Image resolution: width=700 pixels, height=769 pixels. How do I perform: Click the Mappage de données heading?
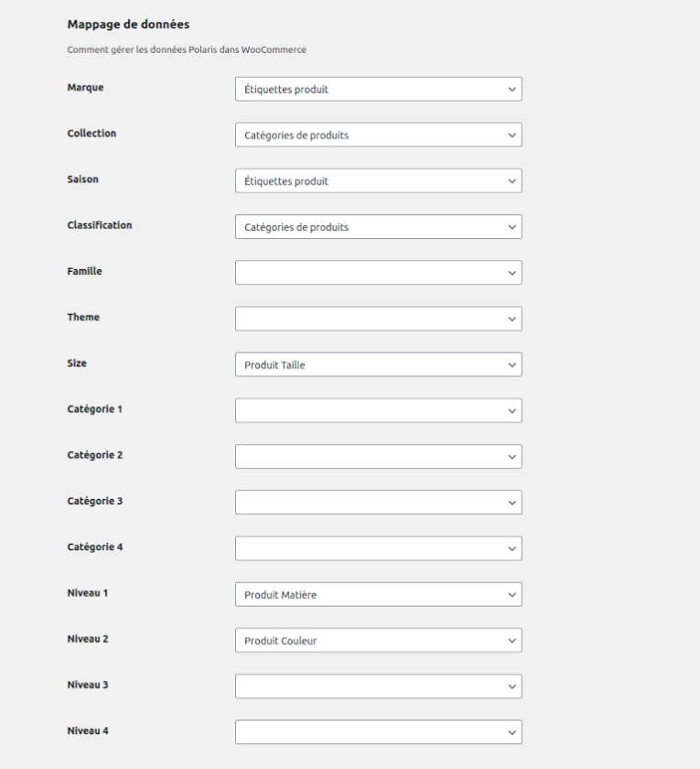click(128, 25)
